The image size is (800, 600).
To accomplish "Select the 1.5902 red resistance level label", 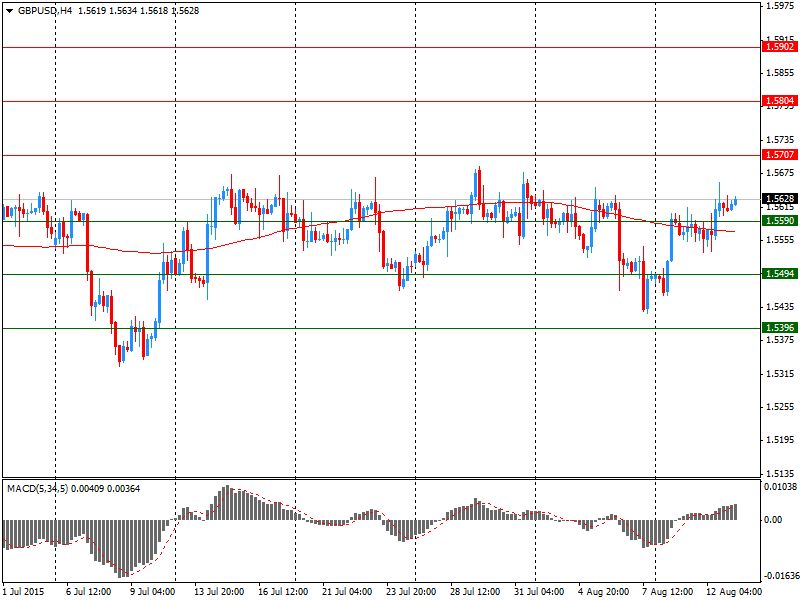I will (780, 47).
